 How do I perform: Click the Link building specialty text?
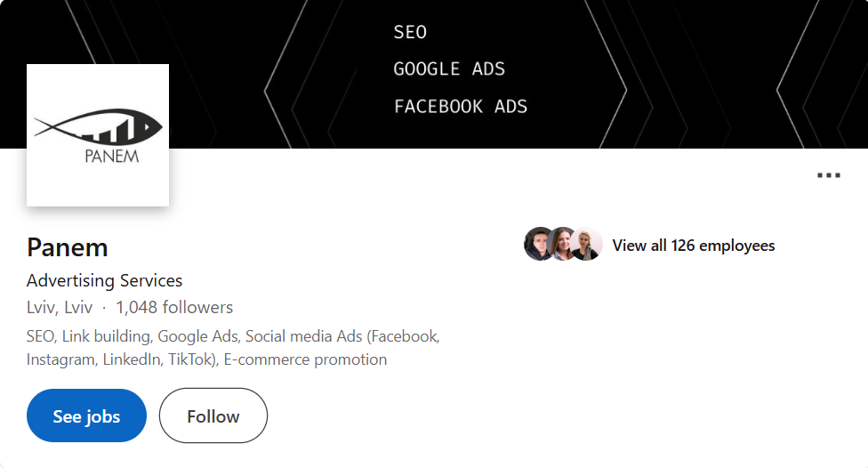pos(105,336)
